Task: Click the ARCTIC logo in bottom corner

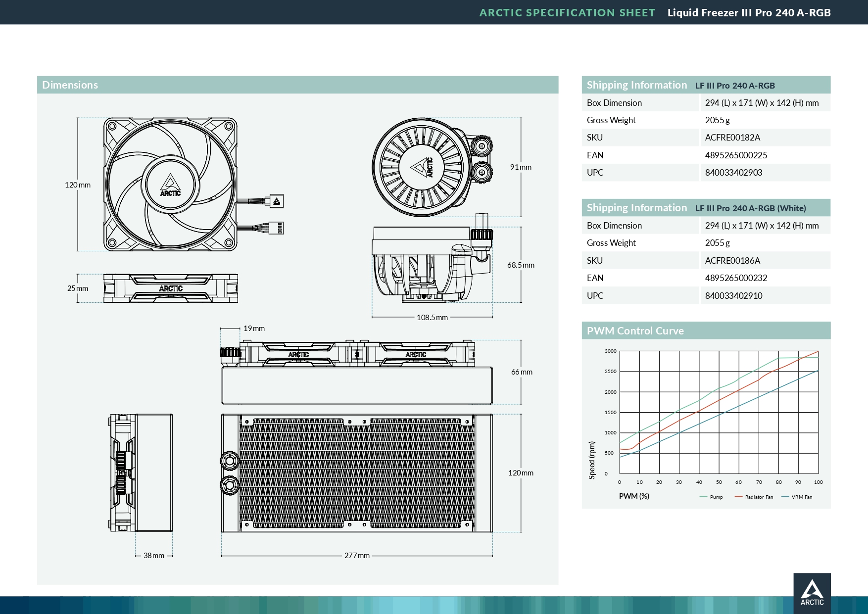Action: coord(812,593)
